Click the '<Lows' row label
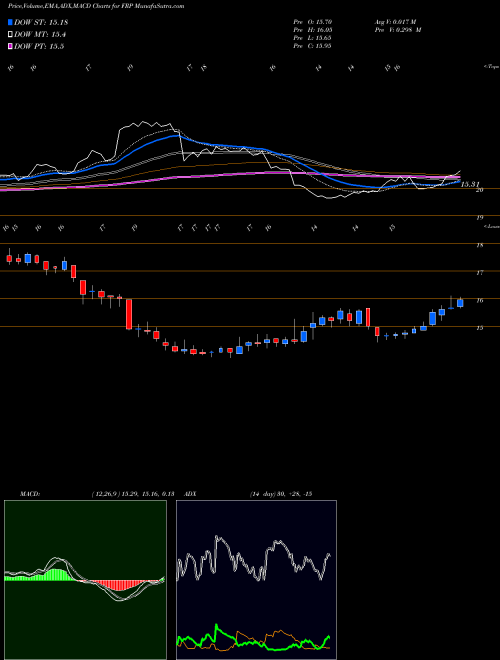This screenshot has width=500, height=660. 492,226
